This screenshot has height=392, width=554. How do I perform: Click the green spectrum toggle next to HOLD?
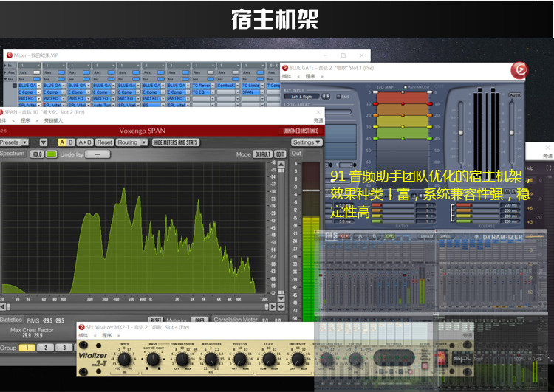pos(51,154)
